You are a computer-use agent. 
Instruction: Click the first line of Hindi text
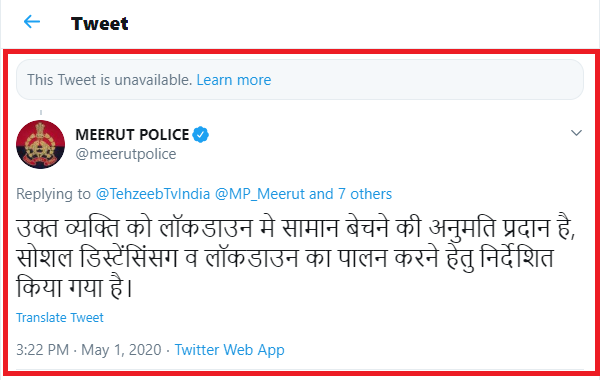[x=296, y=228]
